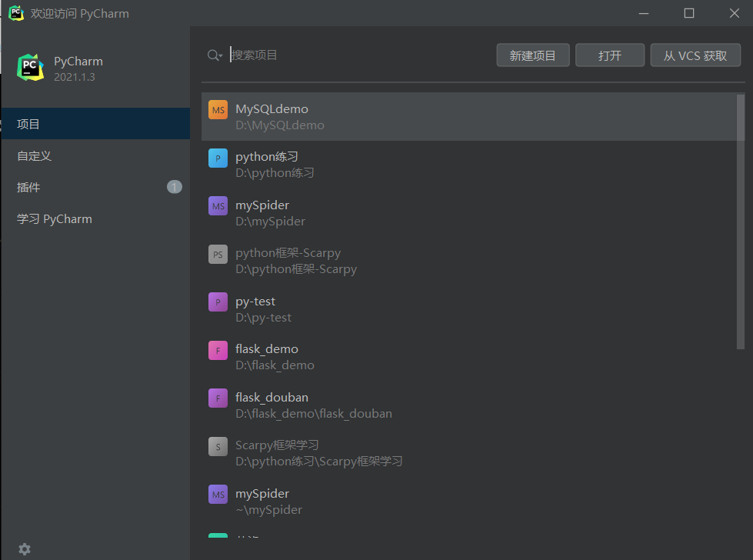Click the D:\python练习 path text
Viewport: 753px width, 560px height.
pos(275,173)
